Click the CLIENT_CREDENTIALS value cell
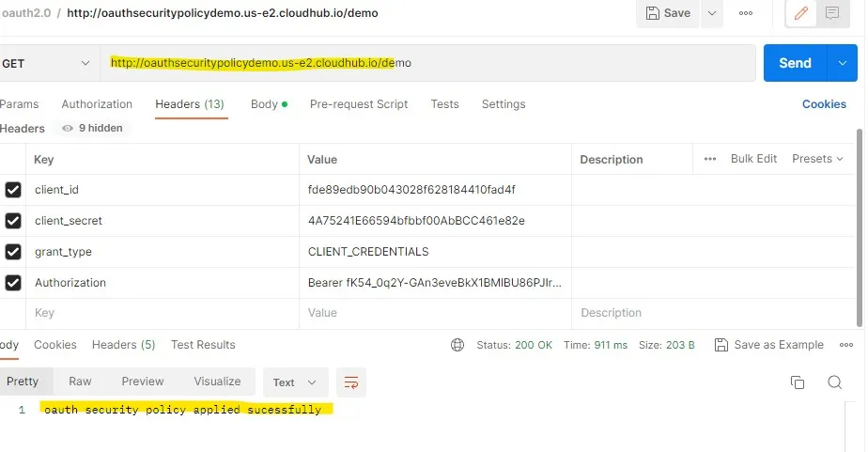 coord(435,252)
